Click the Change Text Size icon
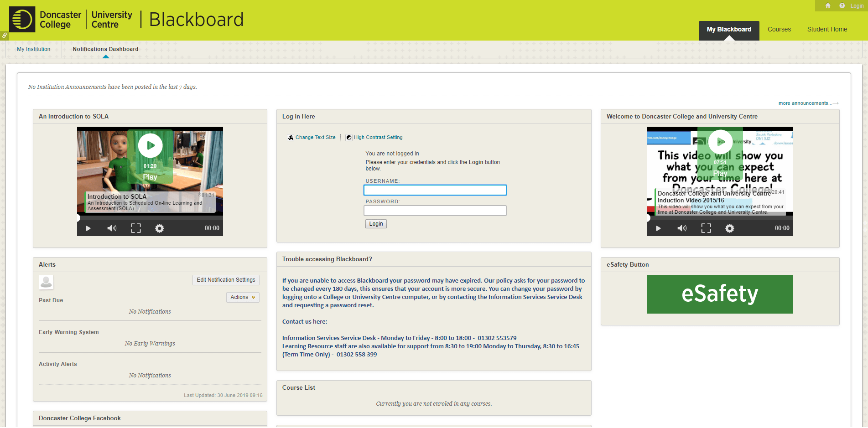 [x=291, y=138]
